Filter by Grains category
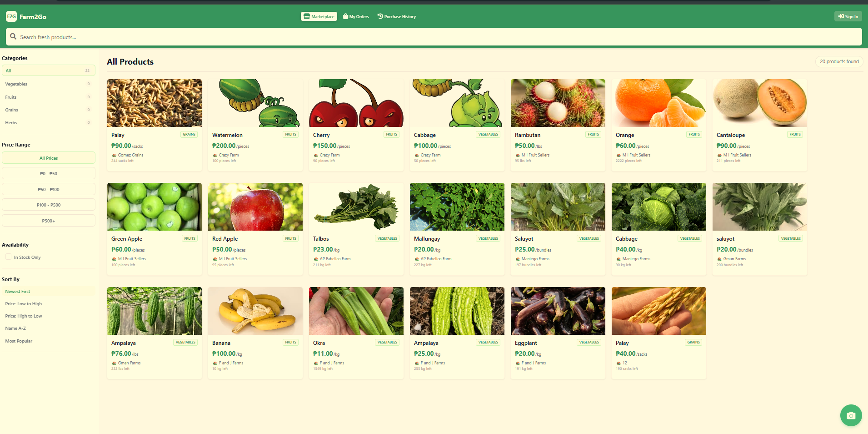This screenshot has height=434, width=868. (49, 110)
